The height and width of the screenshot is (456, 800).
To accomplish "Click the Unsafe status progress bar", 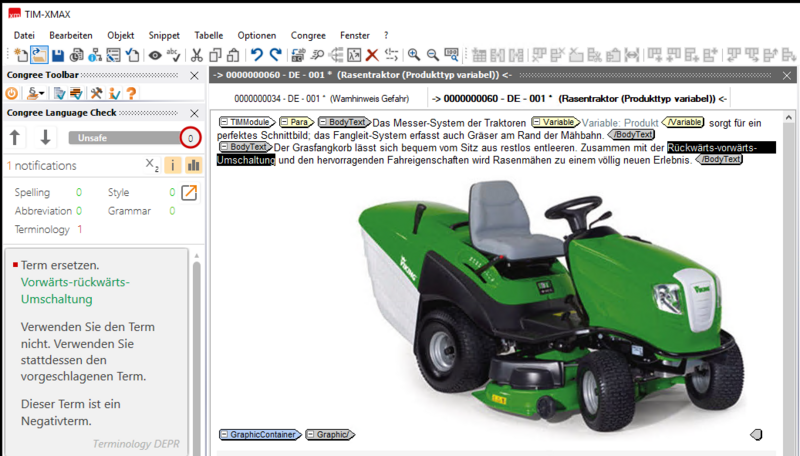I will click(x=125, y=138).
